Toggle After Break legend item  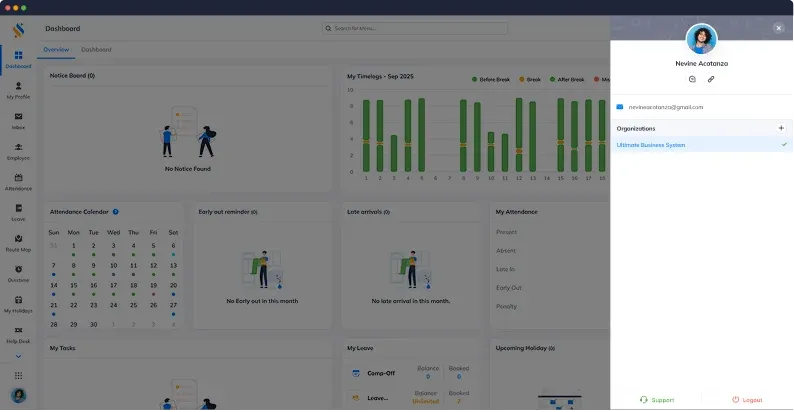click(x=567, y=79)
